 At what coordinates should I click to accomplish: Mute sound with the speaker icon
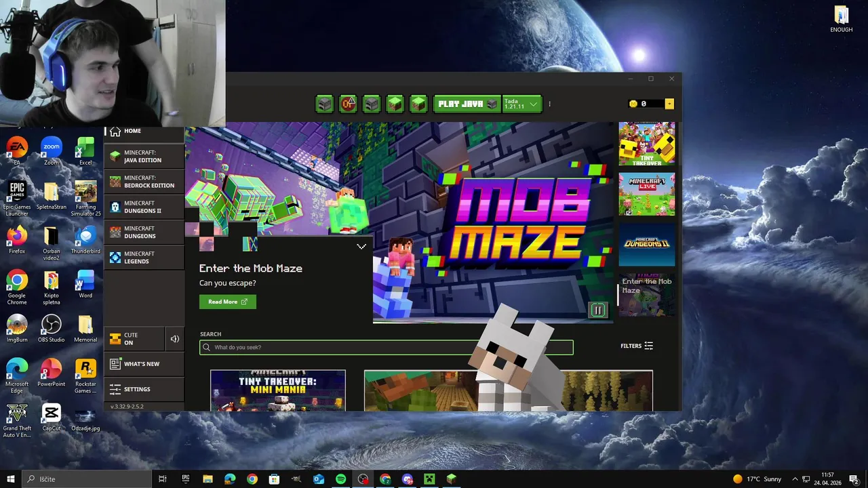pos(175,339)
